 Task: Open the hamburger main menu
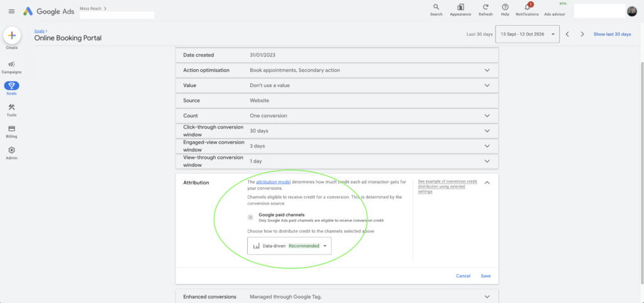tap(11, 11)
